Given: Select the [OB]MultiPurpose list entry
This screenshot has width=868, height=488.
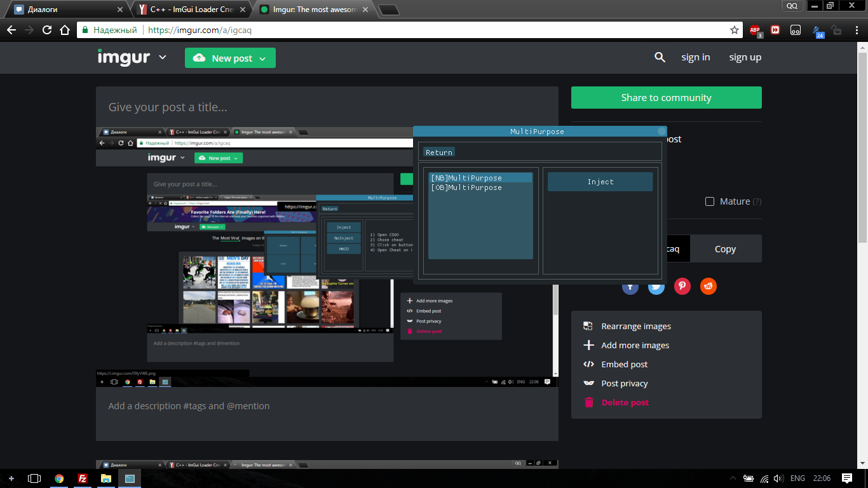Looking at the screenshot, I should pos(480,187).
